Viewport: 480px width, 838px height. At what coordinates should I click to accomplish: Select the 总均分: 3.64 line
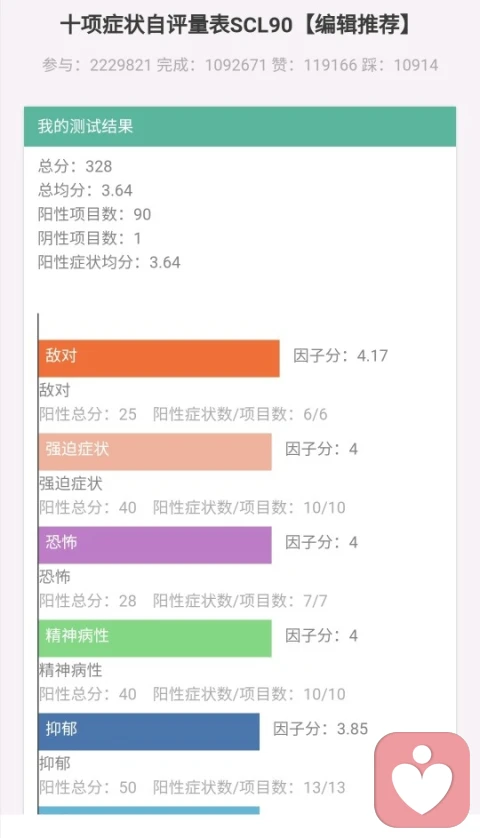(x=85, y=190)
